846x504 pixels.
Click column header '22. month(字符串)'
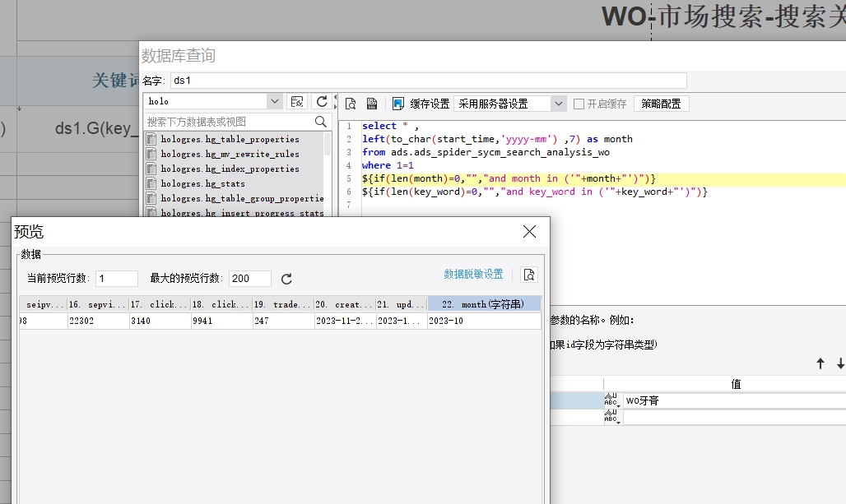coord(484,304)
